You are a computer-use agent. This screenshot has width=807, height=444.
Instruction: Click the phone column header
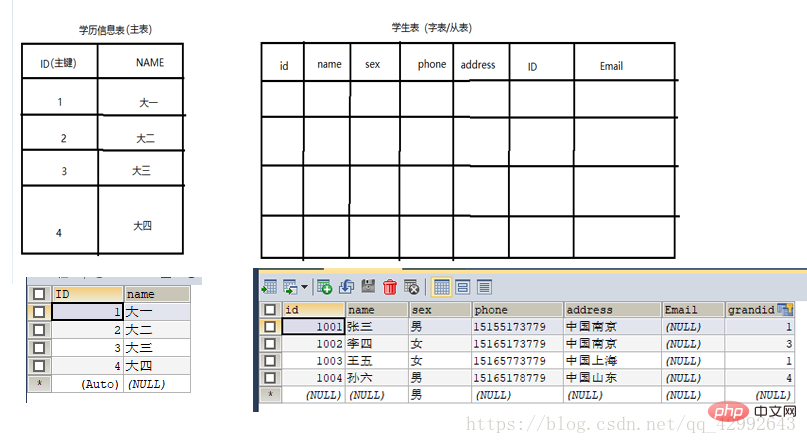click(x=517, y=309)
